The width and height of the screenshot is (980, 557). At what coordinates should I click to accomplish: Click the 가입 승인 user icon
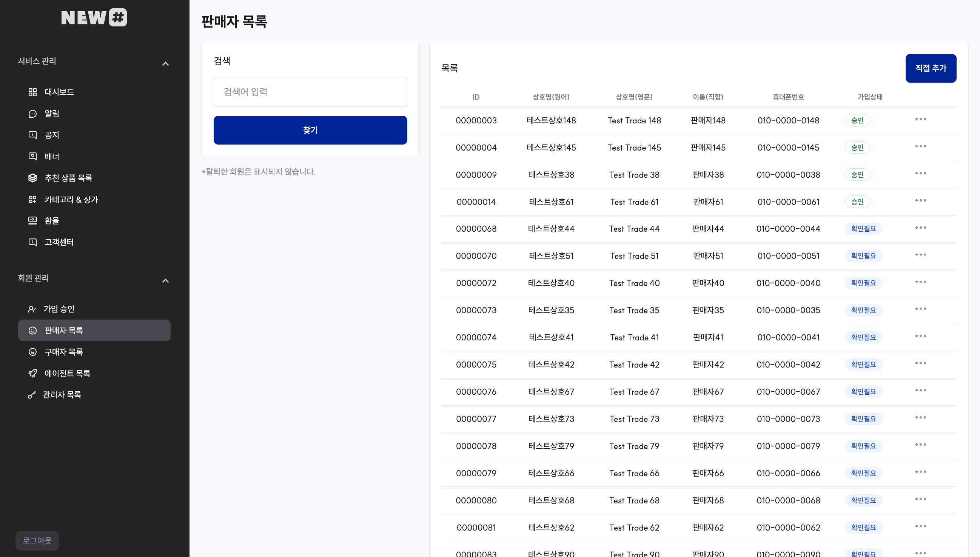point(32,309)
